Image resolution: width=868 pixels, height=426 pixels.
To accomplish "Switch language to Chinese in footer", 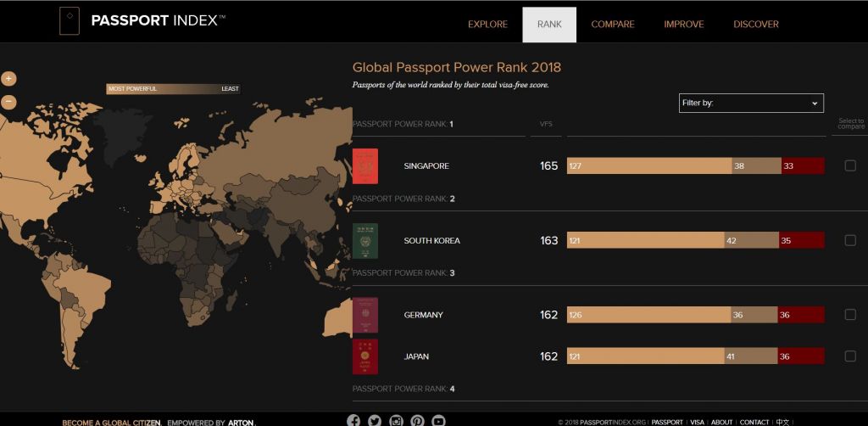I will click(x=782, y=422).
